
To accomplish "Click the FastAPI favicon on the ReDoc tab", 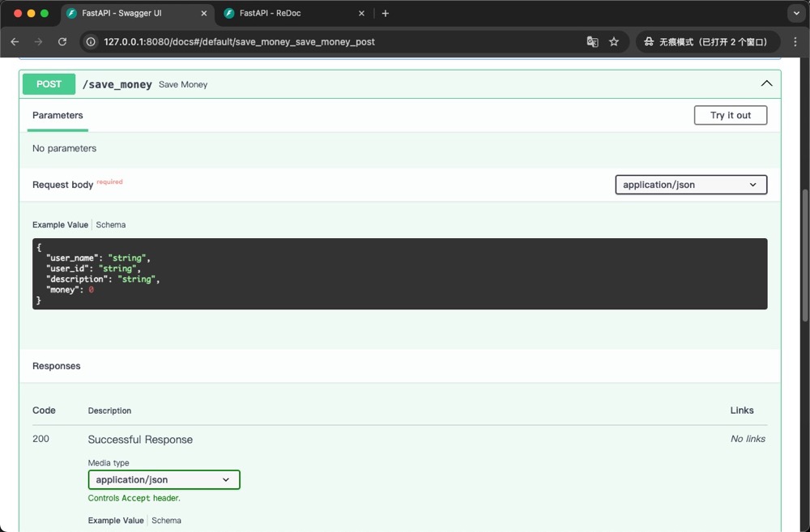I will tap(231, 13).
